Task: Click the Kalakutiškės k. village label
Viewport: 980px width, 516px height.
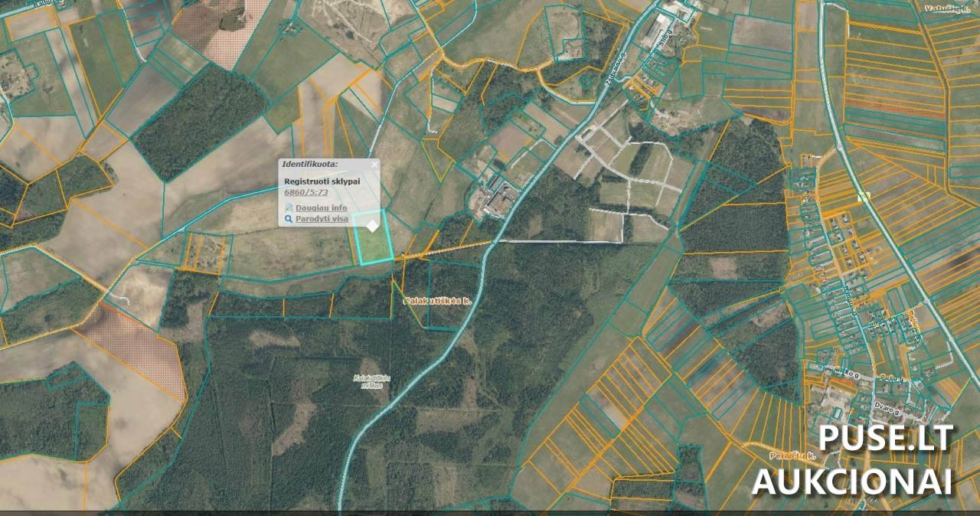Action: (436, 302)
